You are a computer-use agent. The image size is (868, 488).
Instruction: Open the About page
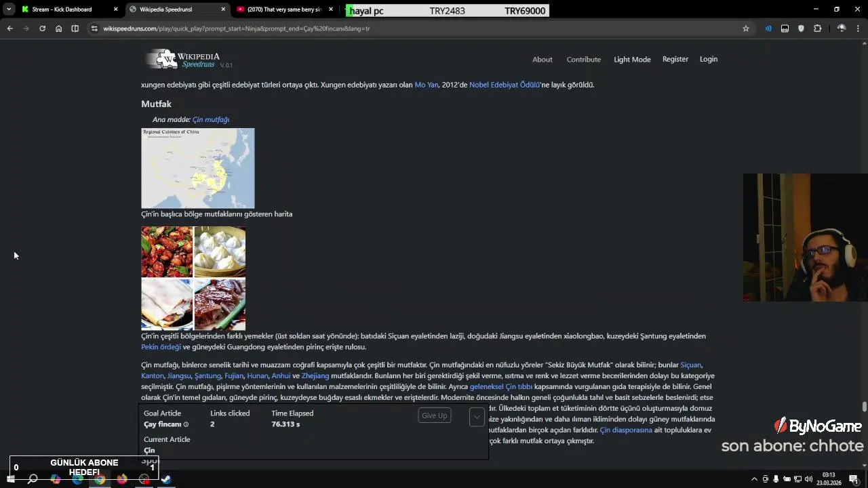pyautogui.click(x=542, y=60)
